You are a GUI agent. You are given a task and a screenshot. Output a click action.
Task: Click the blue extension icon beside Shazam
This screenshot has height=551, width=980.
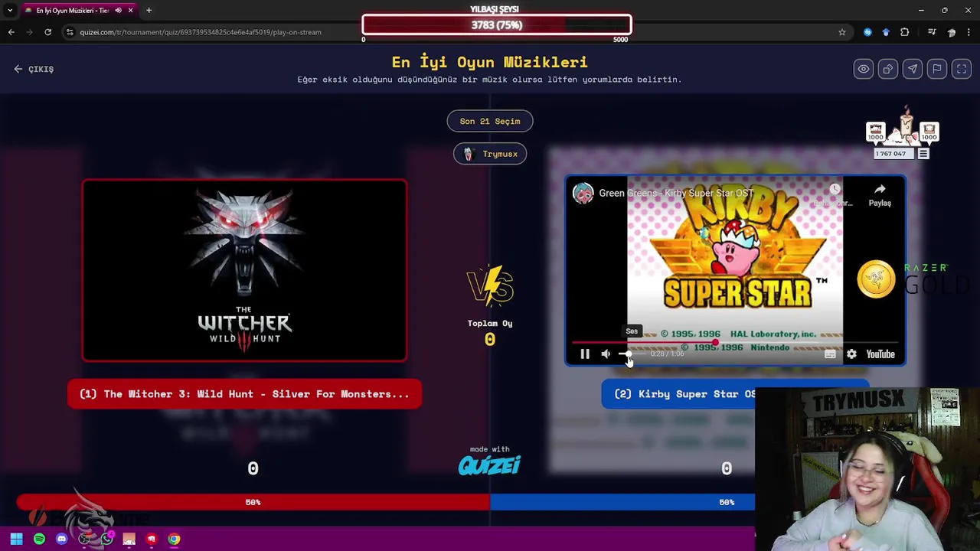click(886, 32)
